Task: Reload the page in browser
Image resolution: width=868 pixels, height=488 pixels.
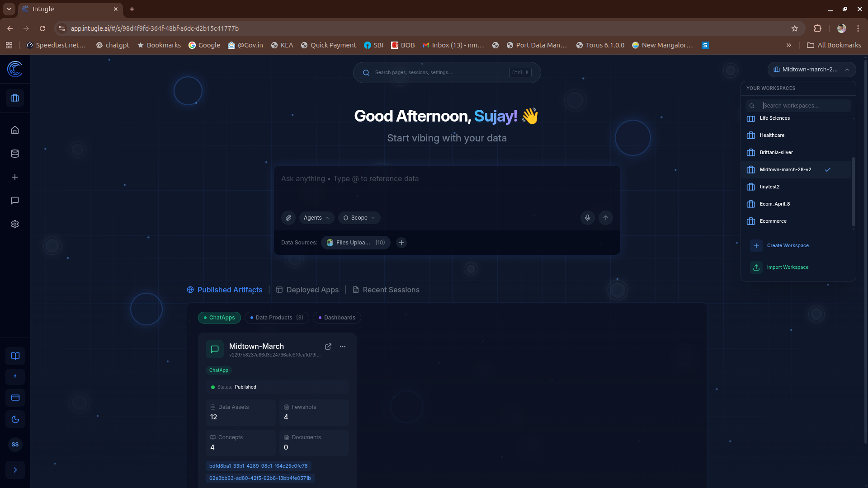Action: [42, 28]
